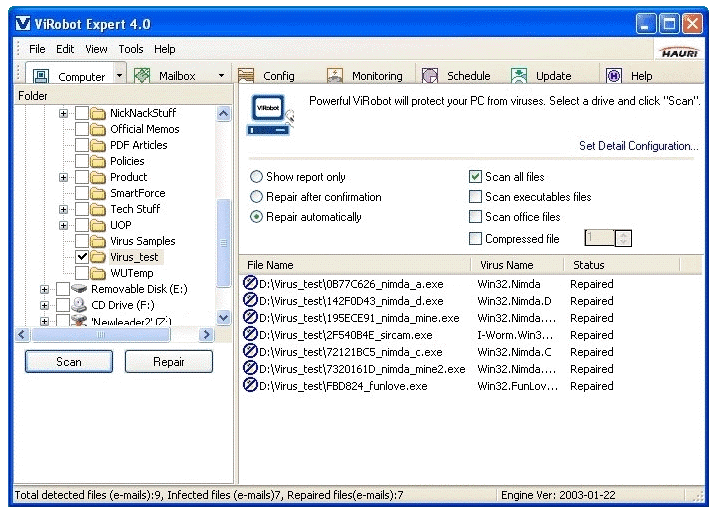Viewport: 720px width, 518px height.
Task: Expand the NickNackStuff folder node
Action: [x=64, y=113]
